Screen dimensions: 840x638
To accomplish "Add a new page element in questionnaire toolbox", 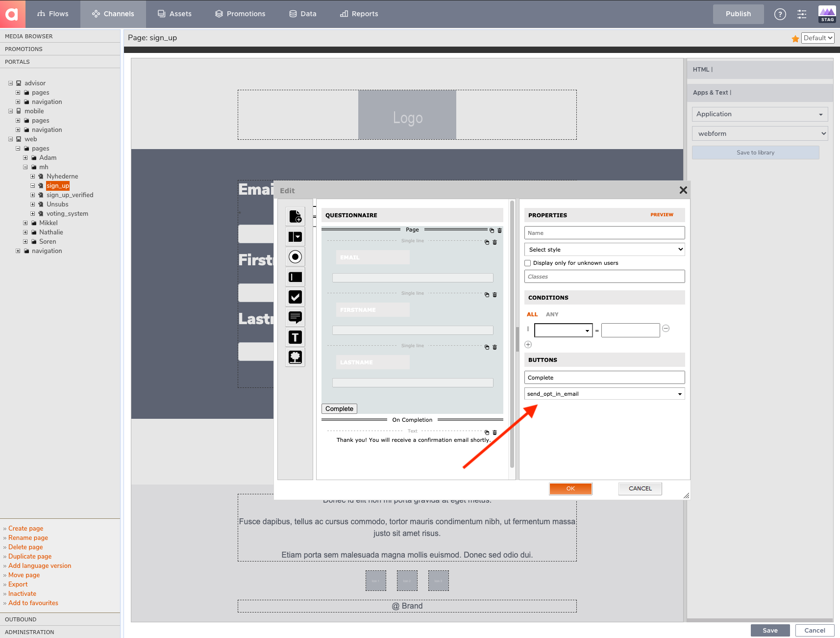I will tap(296, 216).
